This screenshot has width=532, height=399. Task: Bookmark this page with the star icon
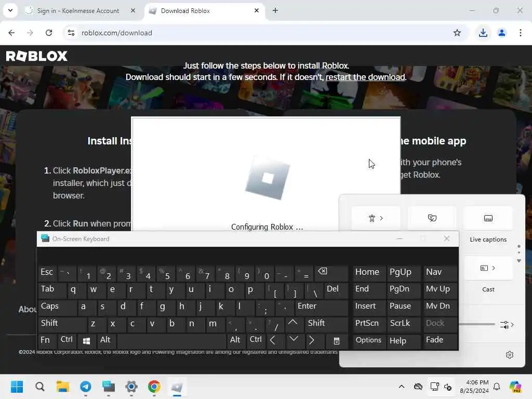click(457, 33)
